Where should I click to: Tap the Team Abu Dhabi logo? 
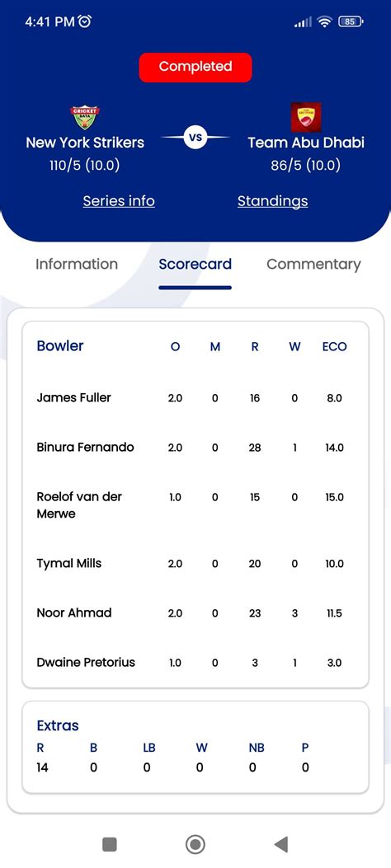pyautogui.click(x=306, y=117)
